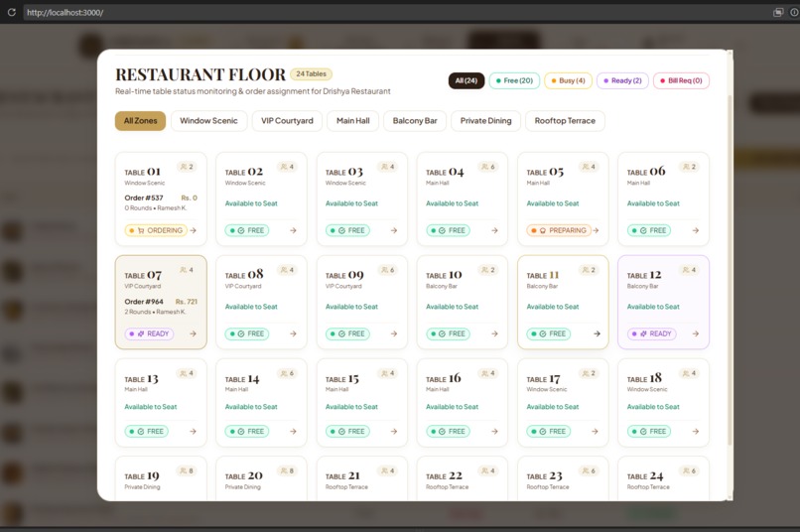Open arrow on Table 13 card

(193, 432)
